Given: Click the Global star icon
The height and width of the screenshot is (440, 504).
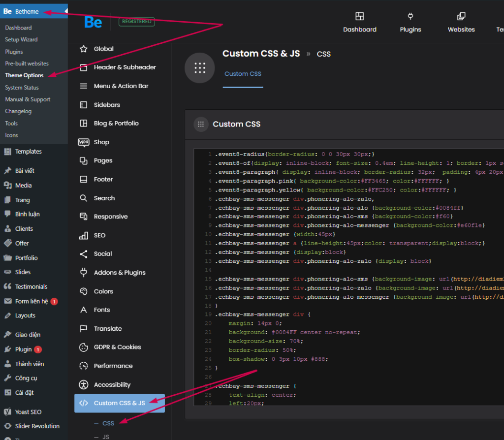Looking at the screenshot, I should click(84, 49).
